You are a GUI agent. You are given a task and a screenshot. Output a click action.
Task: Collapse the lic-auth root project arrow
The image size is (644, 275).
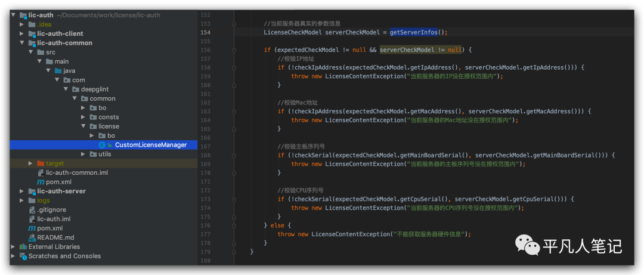[x=13, y=15]
